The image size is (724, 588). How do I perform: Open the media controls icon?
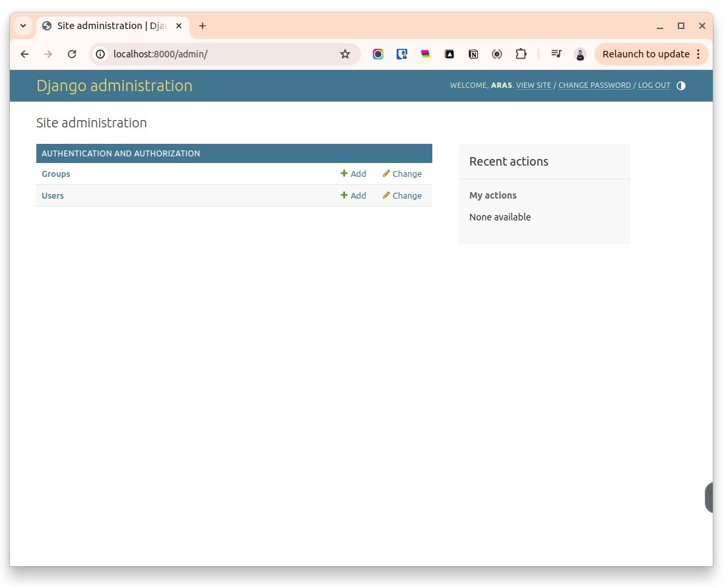pyautogui.click(x=556, y=54)
